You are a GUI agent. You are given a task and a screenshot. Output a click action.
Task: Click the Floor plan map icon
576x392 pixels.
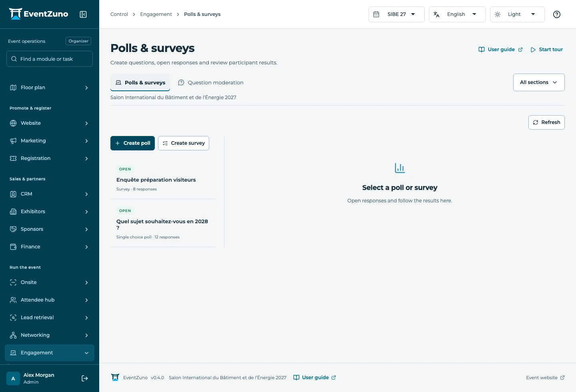[x=13, y=88]
